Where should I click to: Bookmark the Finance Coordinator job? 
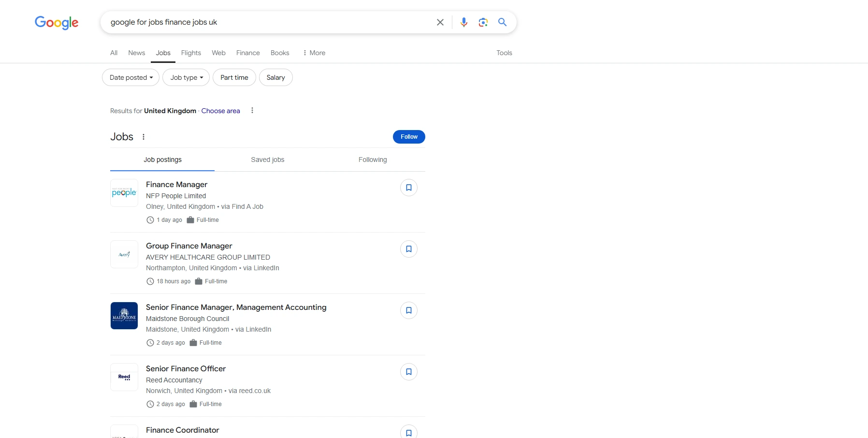409,432
